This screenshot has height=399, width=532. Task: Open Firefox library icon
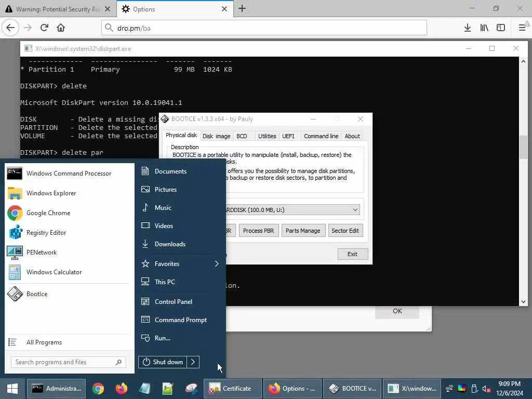point(484,28)
